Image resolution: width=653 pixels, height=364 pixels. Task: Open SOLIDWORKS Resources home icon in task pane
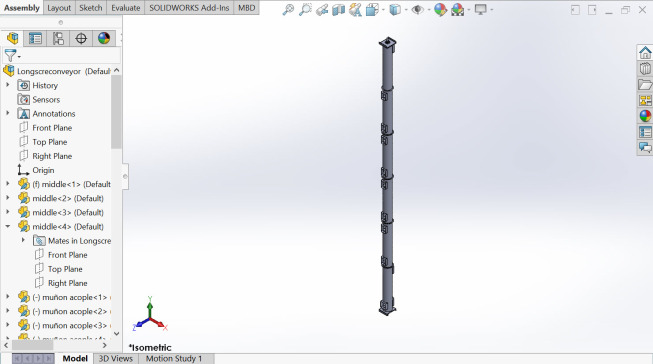(x=645, y=52)
